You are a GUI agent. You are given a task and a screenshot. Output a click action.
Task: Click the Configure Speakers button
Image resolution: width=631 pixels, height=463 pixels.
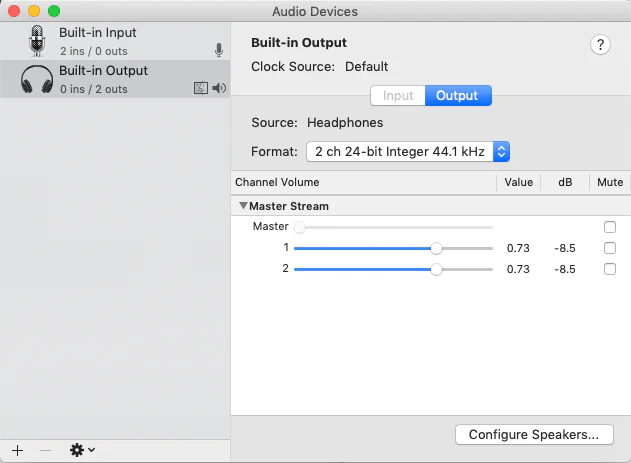click(x=533, y=435)
